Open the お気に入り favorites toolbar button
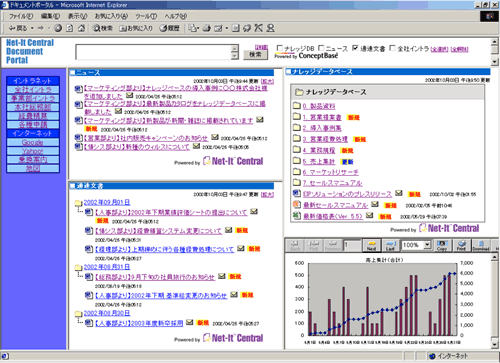This screenshot has width=500, height=363. pos(136,28)
